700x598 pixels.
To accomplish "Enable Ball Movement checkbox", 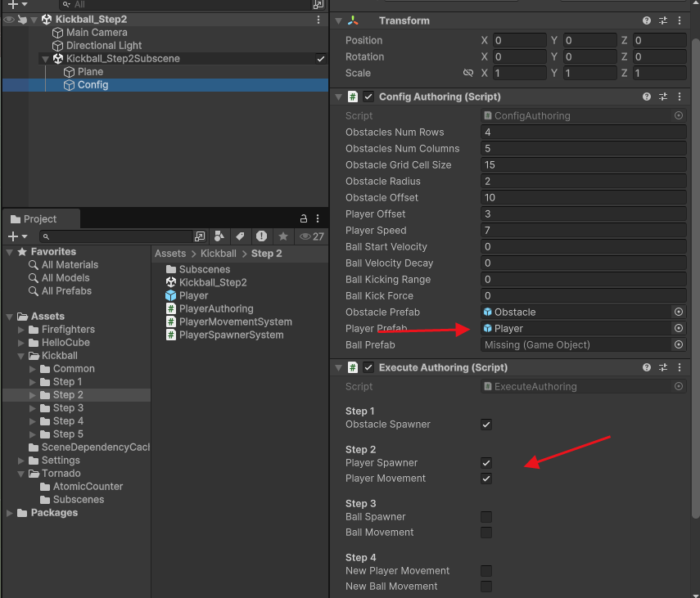I will click(486, 533).
